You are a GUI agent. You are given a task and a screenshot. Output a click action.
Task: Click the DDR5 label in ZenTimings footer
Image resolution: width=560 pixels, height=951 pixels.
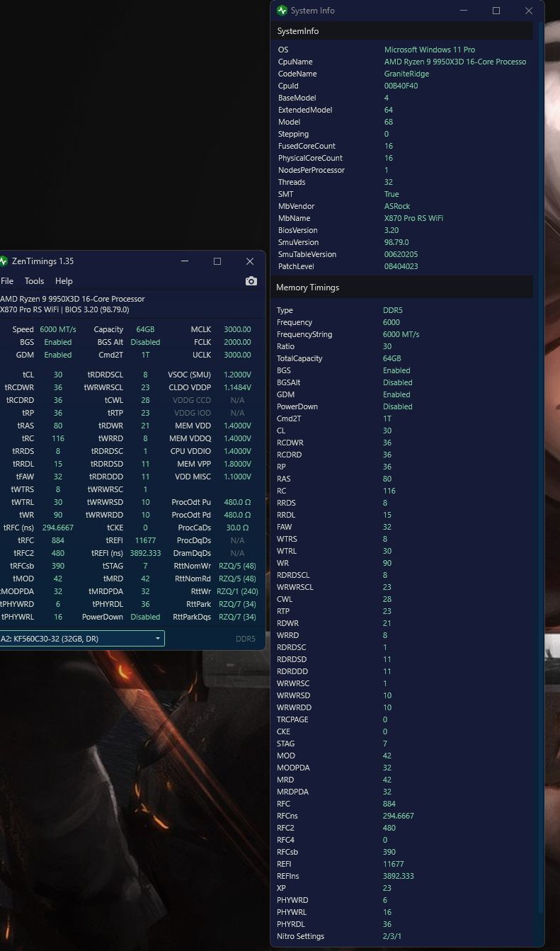pos(245,639)
